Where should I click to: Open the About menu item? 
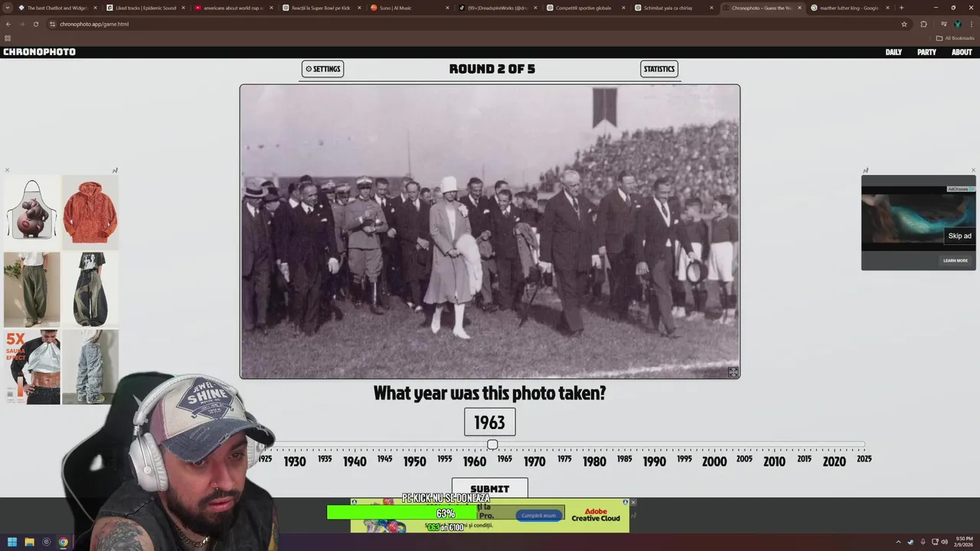click(962, 52)
